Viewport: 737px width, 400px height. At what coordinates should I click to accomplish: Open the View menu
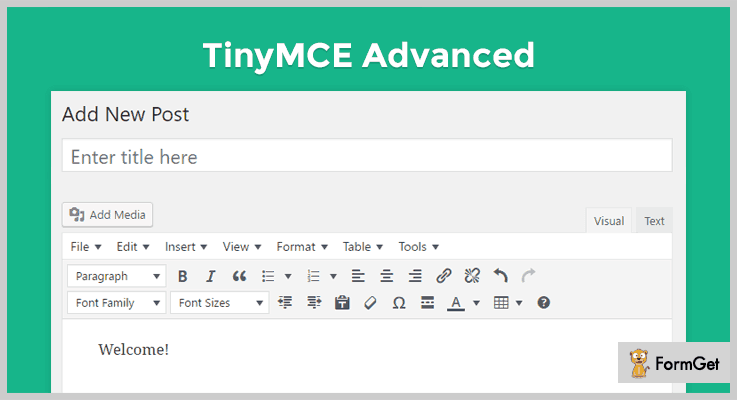pos(242,247)
